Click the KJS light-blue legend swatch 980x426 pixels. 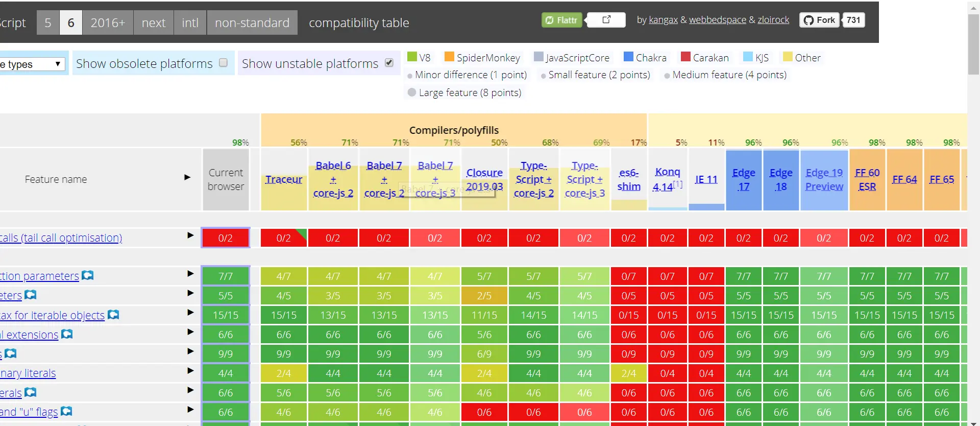pos(748,57)
